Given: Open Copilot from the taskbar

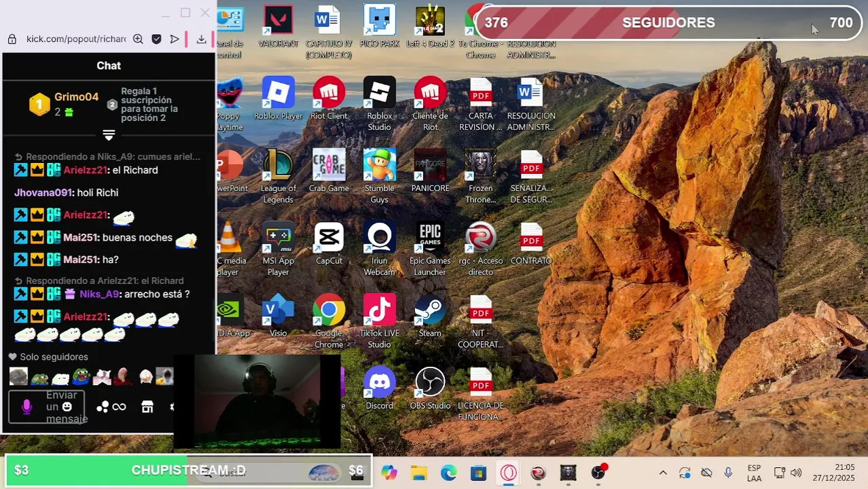Looking at the screenshot, I should [389, 473].
